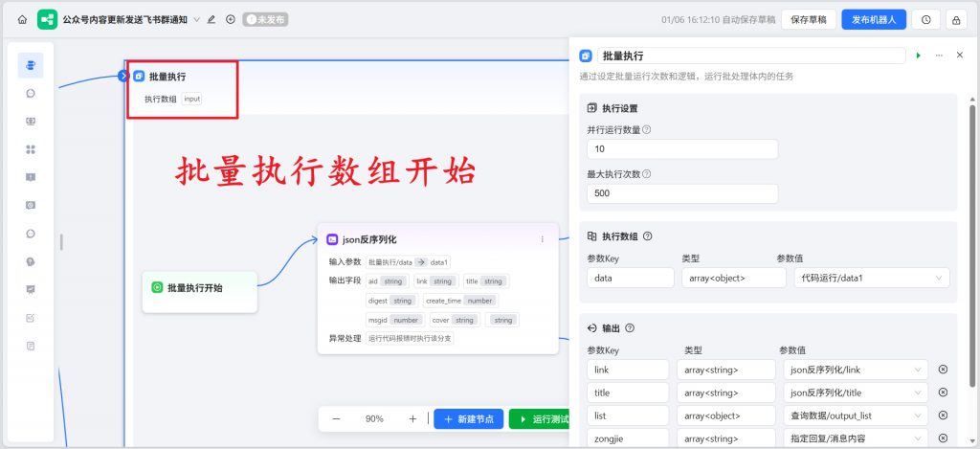Click the panel name field containing 批量执行
This screenshot has width=980, height=449.
click(751, 56)
